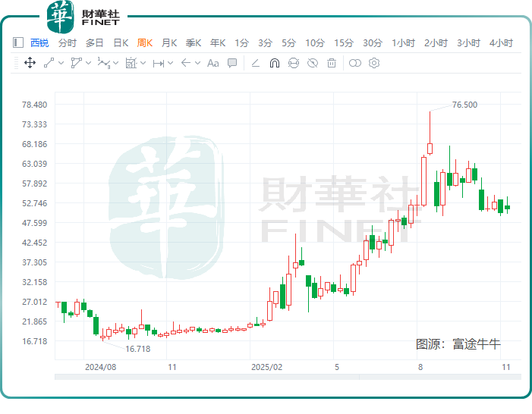This screenshot has width=532, height=414.
Task: Expand the trend line tool dropdown arrow
Action: [60, 63]
